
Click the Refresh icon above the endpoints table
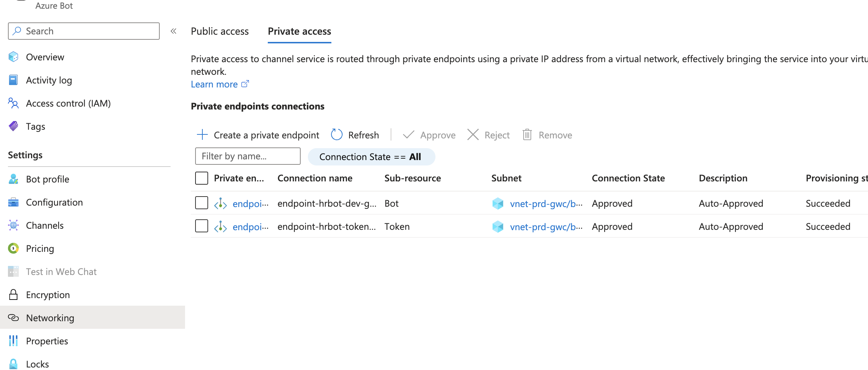coord(336,134)
